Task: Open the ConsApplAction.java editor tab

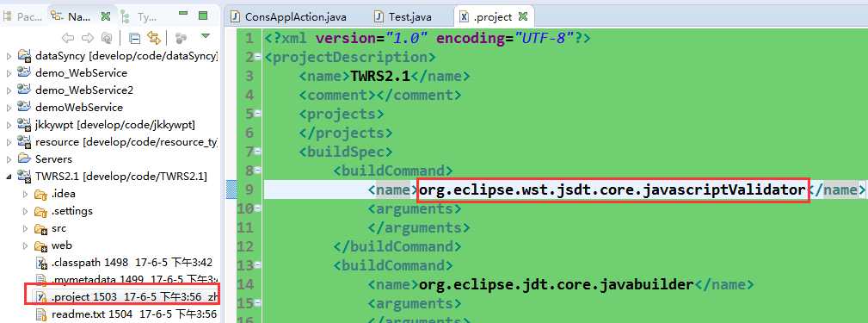Action: coord(289,16)
